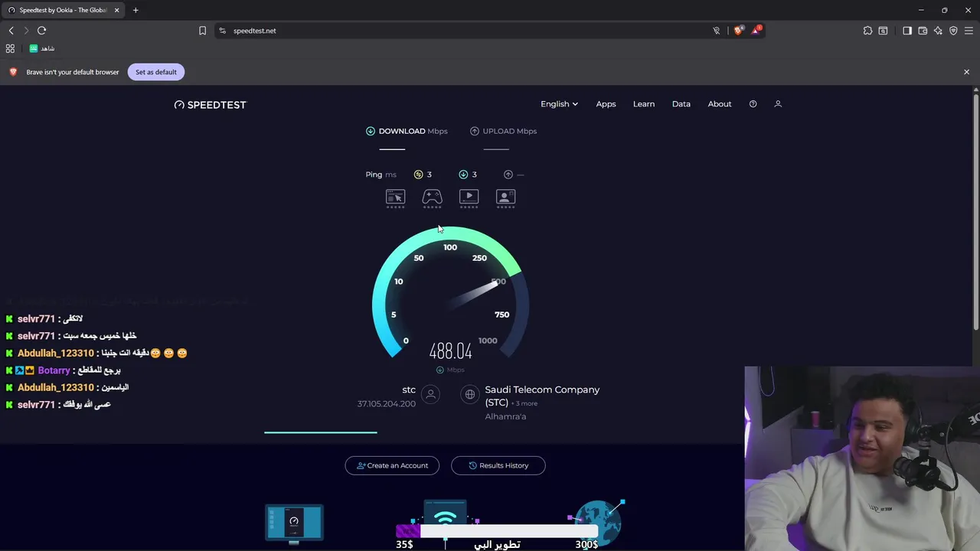Click the speedometer gauge dial
This screenshot has width=980, height=551.
tap(450, 291)
